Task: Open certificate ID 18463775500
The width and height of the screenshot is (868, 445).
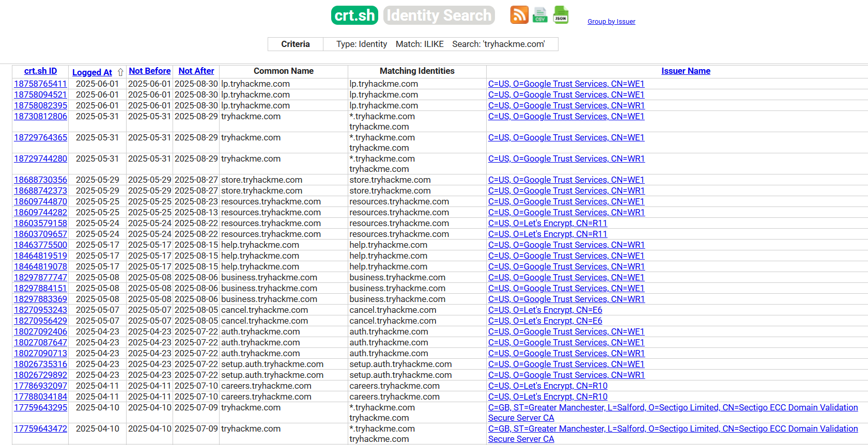Action: click(40, 245)
